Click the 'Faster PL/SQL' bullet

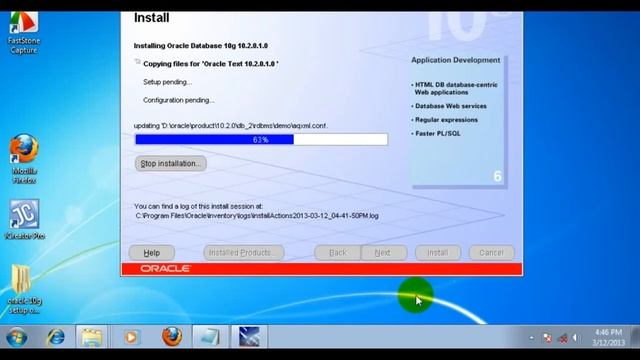[436, 133]
